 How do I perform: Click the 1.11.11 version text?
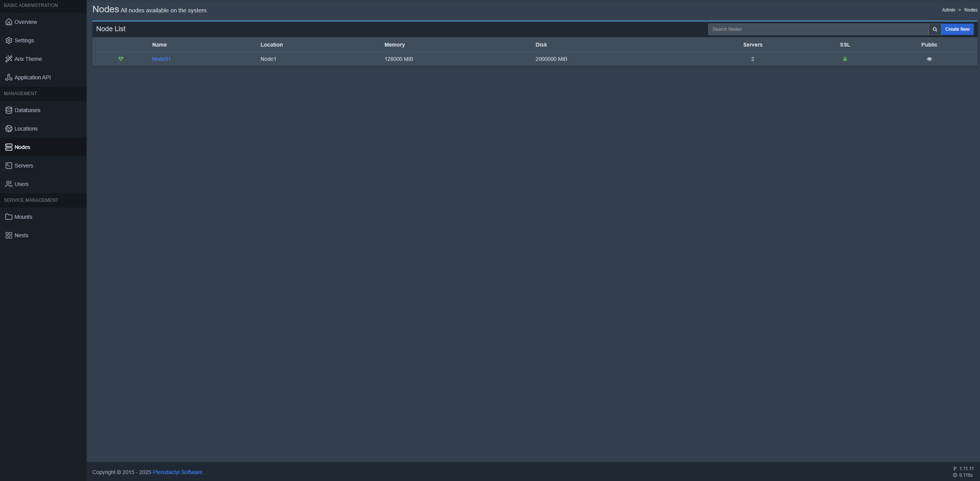[967, 469]
